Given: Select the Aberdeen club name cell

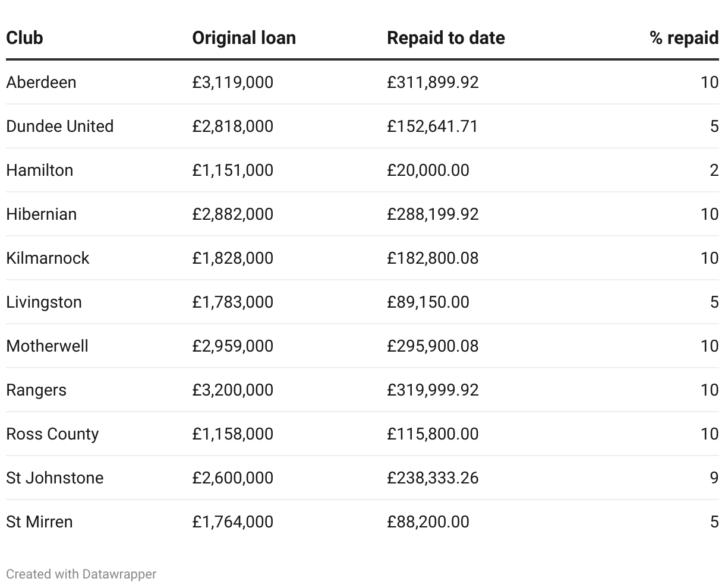Looking at the screenshot, I should (x=41, y=82).
